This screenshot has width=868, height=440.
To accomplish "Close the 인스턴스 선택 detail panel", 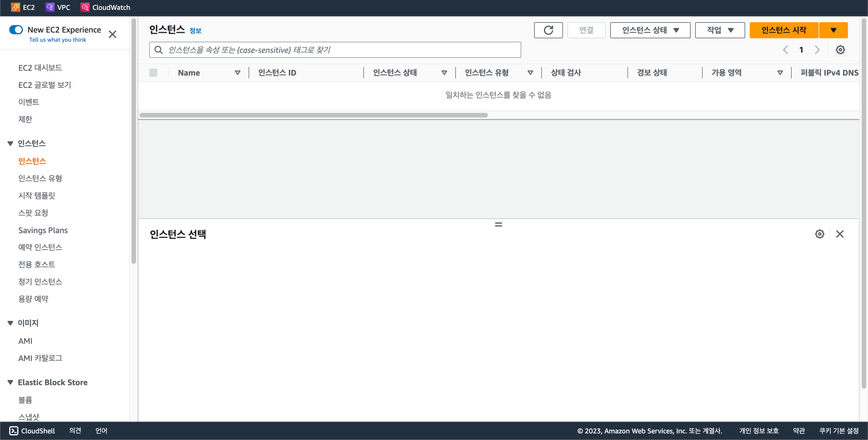I will coord(840,234).
